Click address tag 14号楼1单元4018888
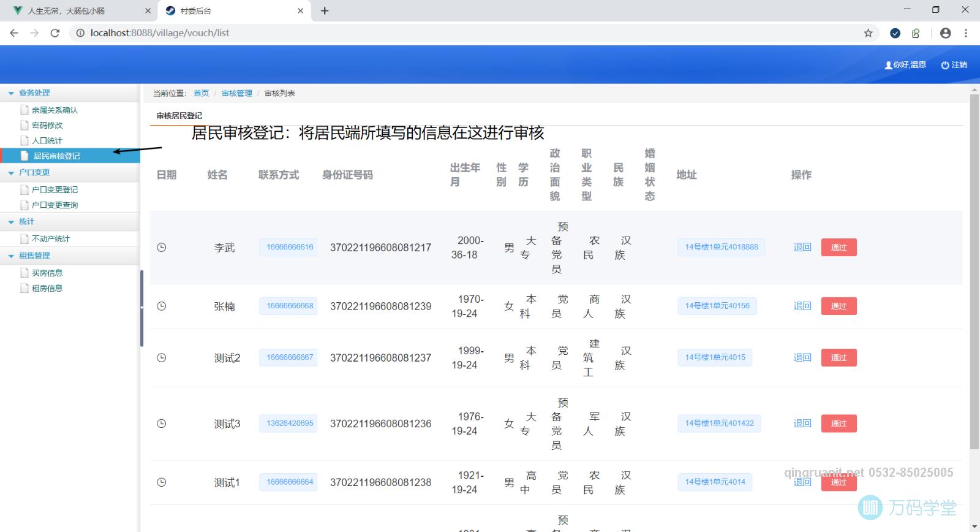This screenshot has height=532, width=980. coord(722,248)
